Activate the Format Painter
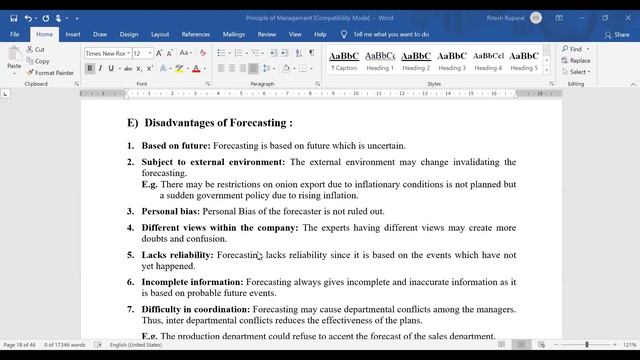Viewport: 640px width, 360px height. 50,73
